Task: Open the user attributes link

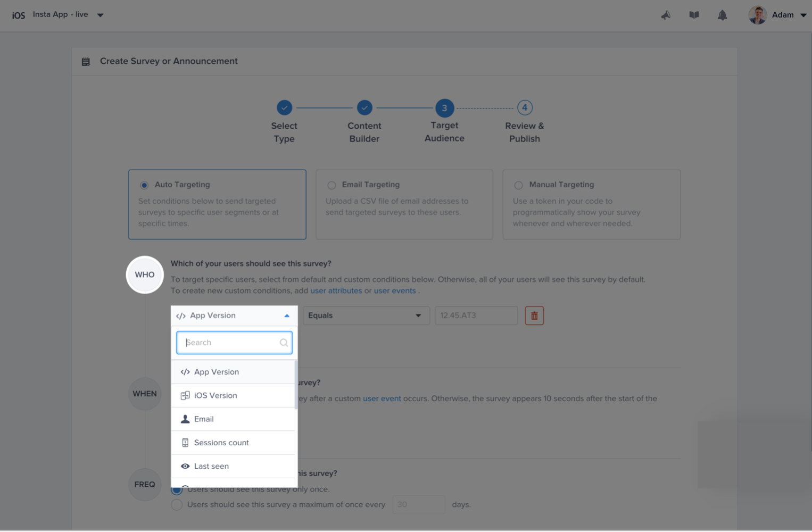Action: pyautogui.click(x=336, y=290)
